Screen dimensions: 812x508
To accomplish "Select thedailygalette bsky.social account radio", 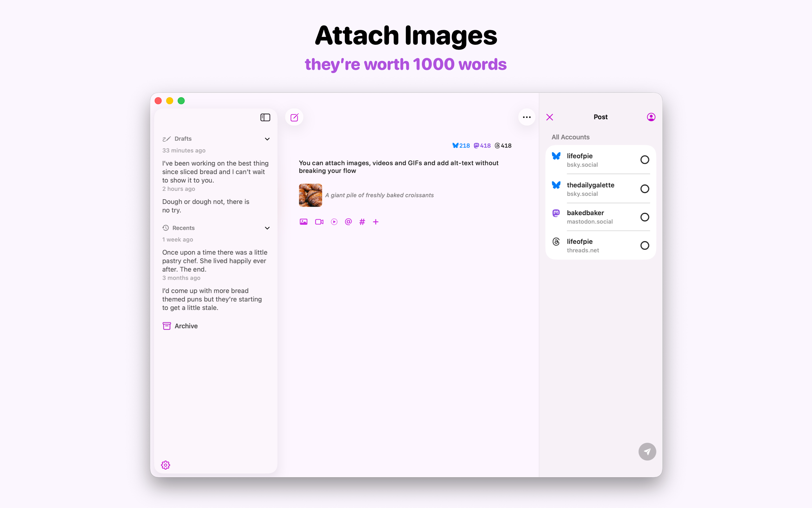I will pos(645,189).
